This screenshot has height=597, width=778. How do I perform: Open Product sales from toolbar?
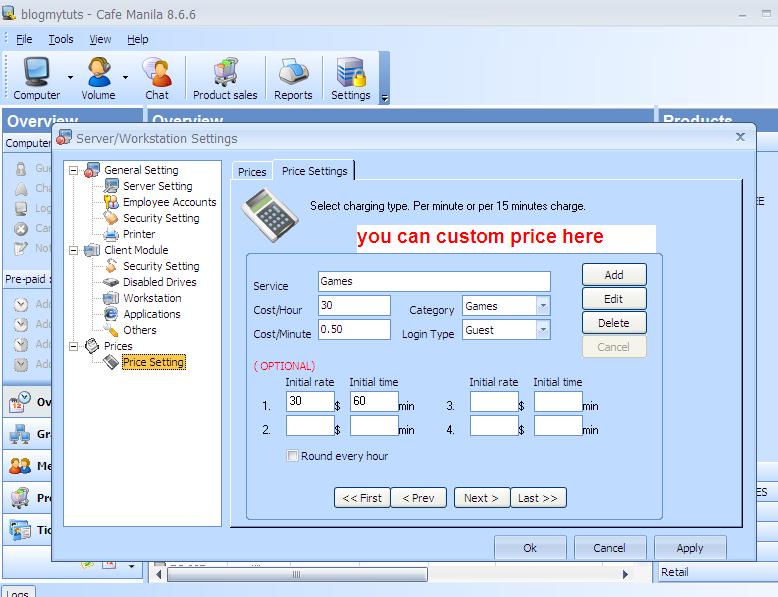click(x=225, y=78)
